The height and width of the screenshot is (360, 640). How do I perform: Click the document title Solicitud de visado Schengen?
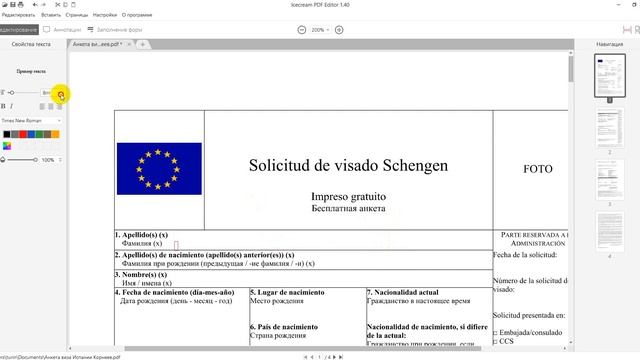348,165
